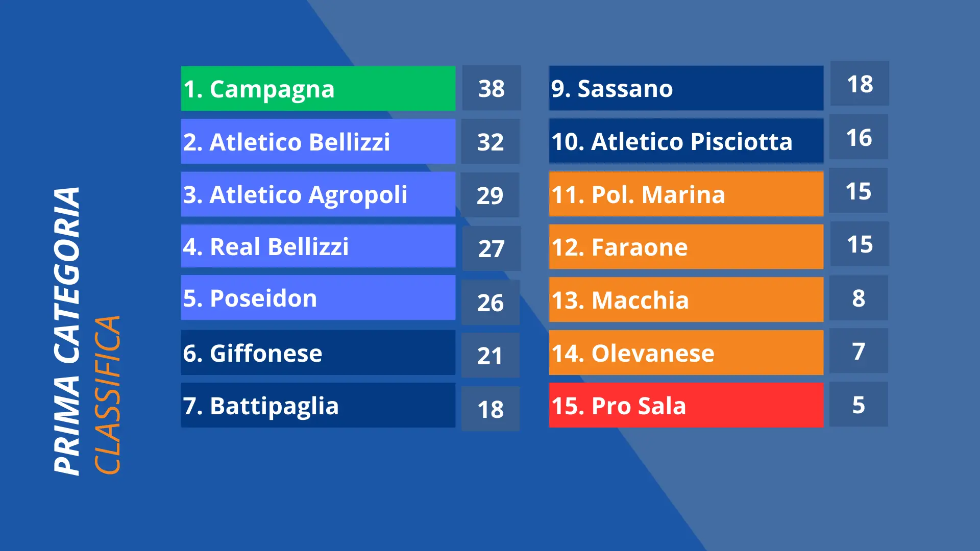This screenshot has width=980, height=551.
Task: Click the orange CLASSIFICA vertical text
Action: point(107,395)
